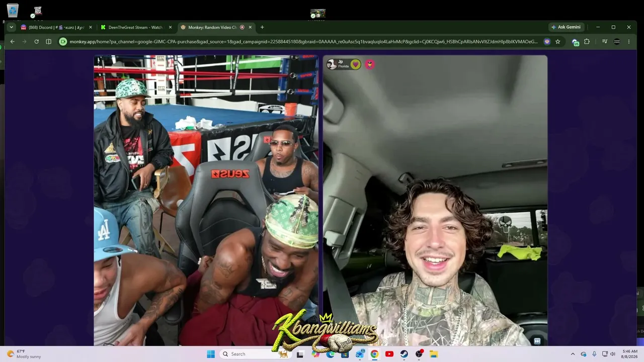644x362 pixels.
Task: Open the Chrome profile avatar
Action: point(617,42)
